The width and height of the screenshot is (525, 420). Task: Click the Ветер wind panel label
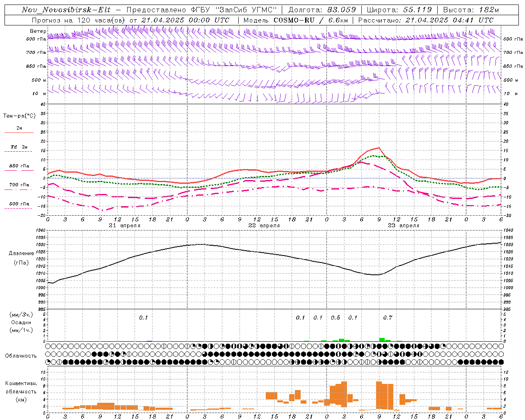pos(38,31)
